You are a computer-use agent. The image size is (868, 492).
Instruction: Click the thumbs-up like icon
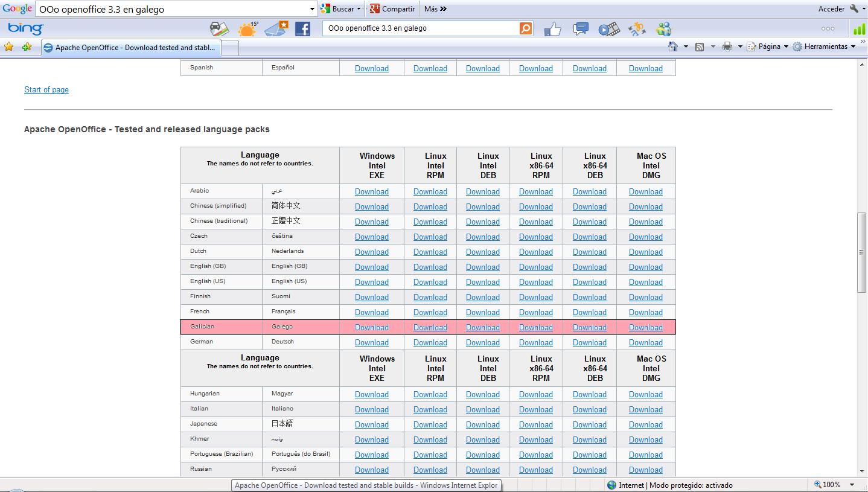(552, 28)
